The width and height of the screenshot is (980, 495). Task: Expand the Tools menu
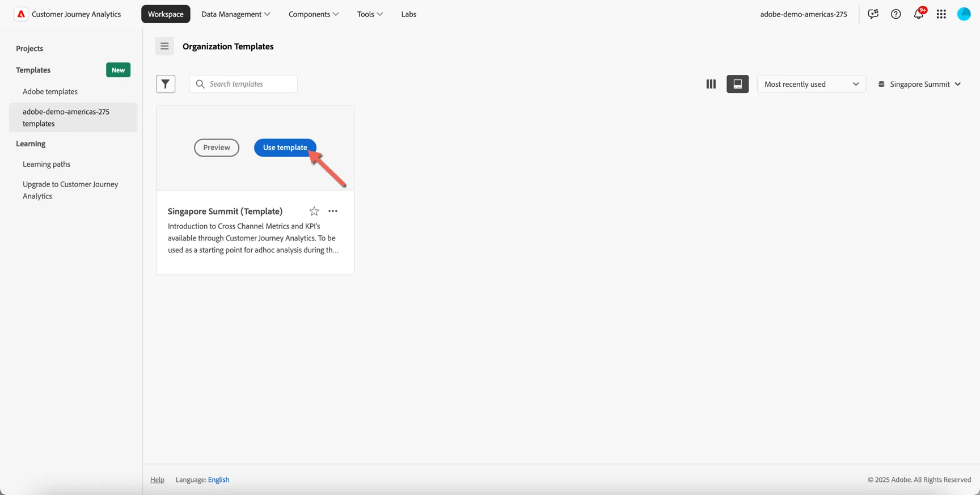370,14
